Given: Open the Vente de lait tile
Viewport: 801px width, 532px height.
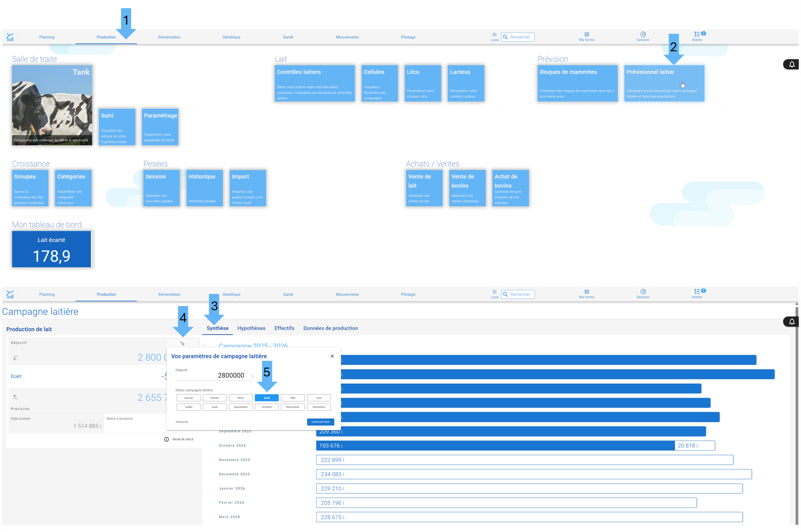Looking at the screenshot, I should [424, 188].
